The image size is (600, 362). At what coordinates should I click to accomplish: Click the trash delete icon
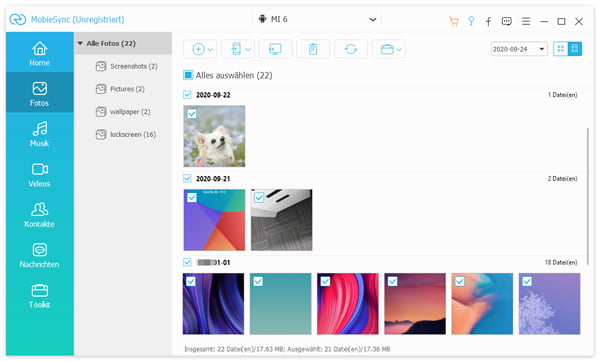(313, 49)
